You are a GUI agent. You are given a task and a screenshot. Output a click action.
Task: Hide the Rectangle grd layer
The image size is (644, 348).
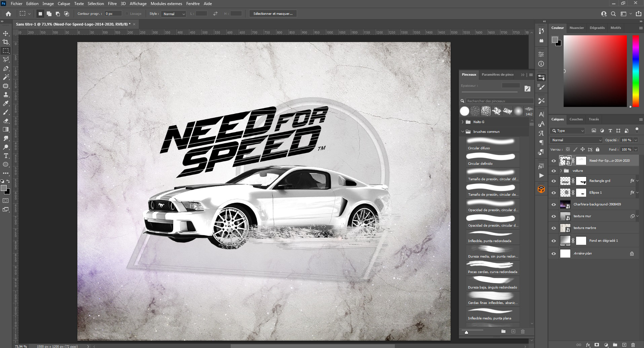[554, 181]
